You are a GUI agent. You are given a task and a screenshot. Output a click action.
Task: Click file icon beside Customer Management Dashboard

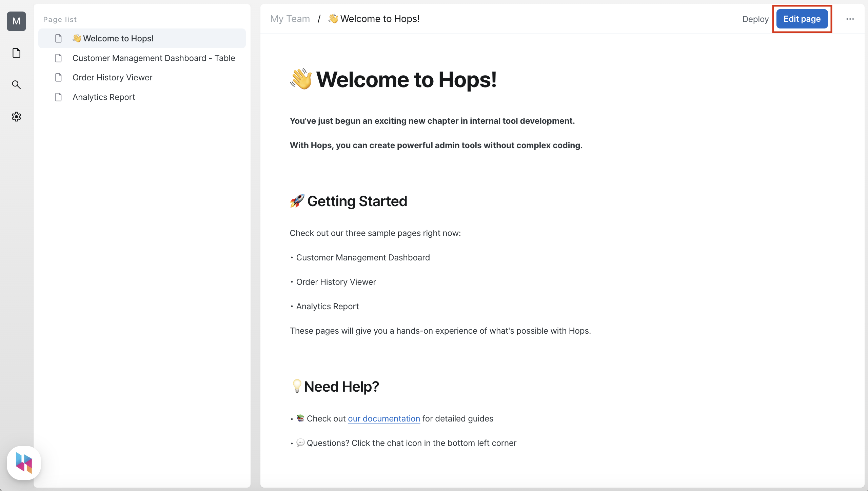point(58,58)
